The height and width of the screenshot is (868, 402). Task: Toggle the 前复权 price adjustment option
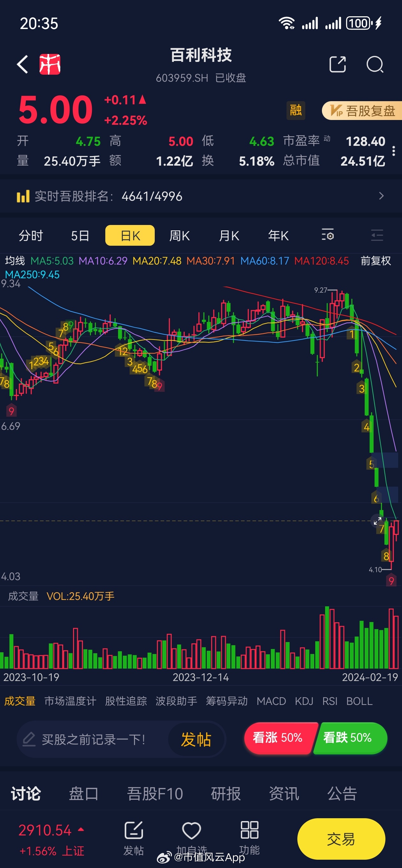click(x=376, y=260)
